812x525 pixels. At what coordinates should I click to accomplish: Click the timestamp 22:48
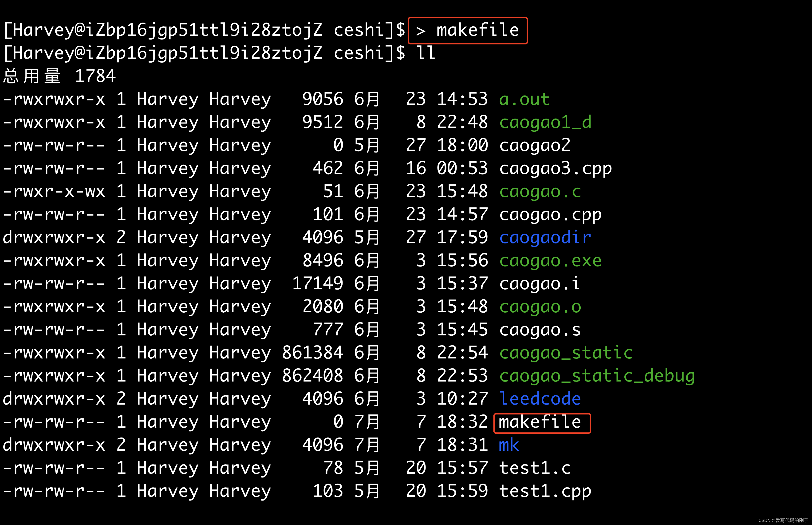(x=462, y=122)
